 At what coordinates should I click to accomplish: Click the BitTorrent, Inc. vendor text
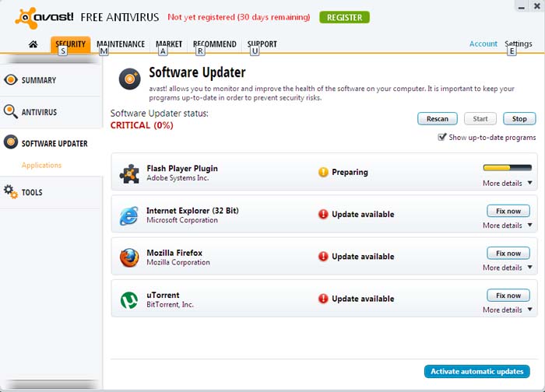coord(170,305)
